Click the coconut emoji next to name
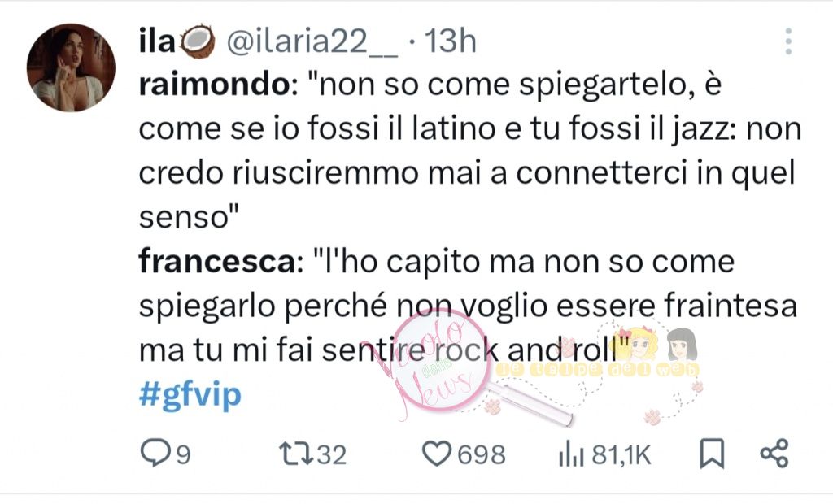833x504 pixels. (x=198, y=41)
